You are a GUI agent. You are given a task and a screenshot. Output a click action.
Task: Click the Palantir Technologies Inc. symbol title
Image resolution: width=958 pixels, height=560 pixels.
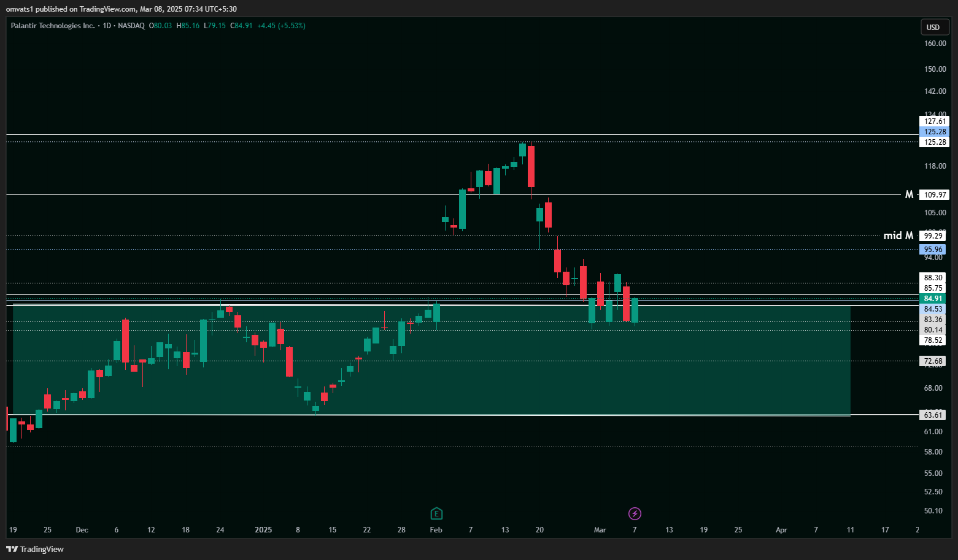point(53,26)
